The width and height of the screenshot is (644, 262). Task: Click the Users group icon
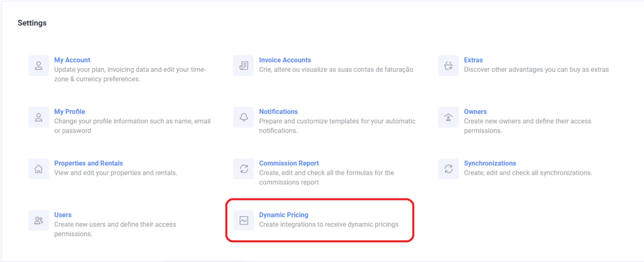click(x=39, y=220)
